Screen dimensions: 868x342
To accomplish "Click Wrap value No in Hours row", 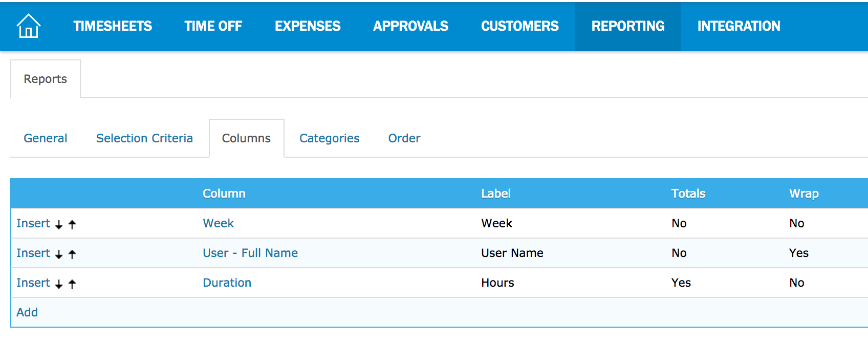I will pos(797,283).
